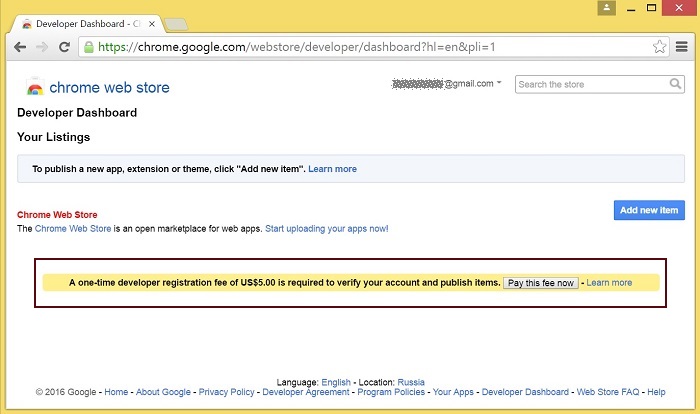The image size is (700, 414).
Task: Click the search magnifier icon
Action: click(x=676, y=84)
